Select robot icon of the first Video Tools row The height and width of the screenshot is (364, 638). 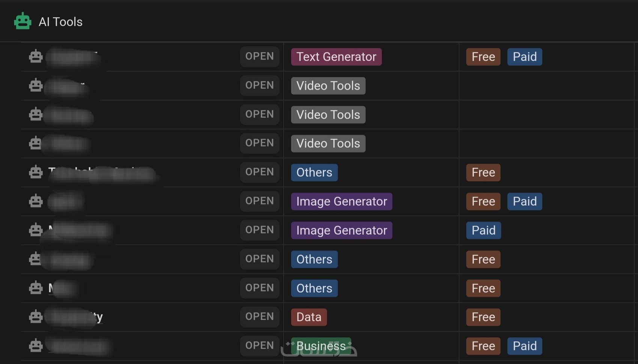coord(36,85)
